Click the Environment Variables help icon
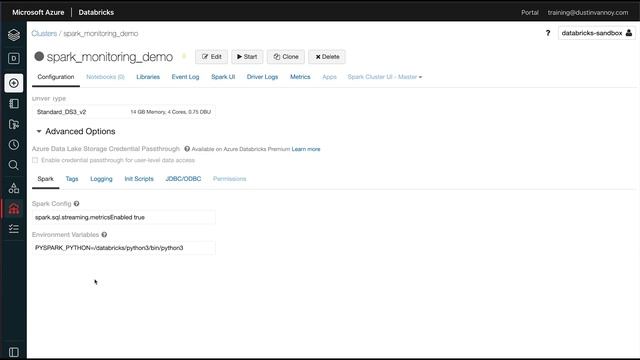The image size is (640, 360). 104,234
